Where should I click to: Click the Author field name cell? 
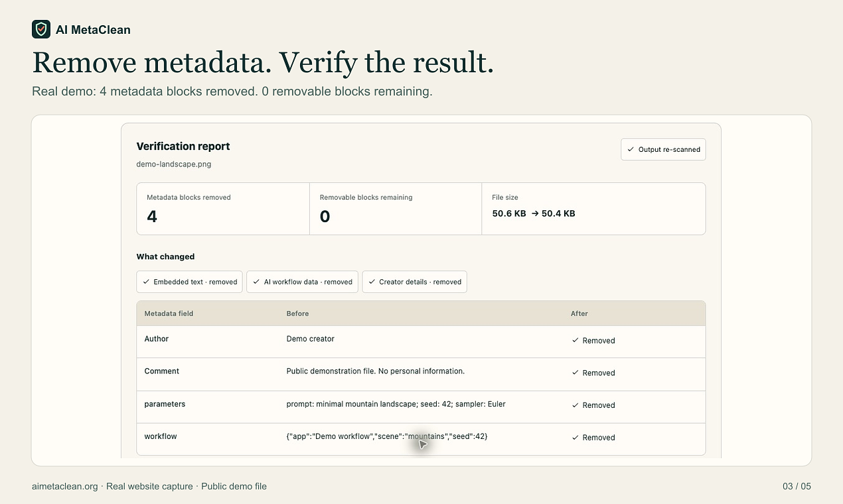coord(157,339)
